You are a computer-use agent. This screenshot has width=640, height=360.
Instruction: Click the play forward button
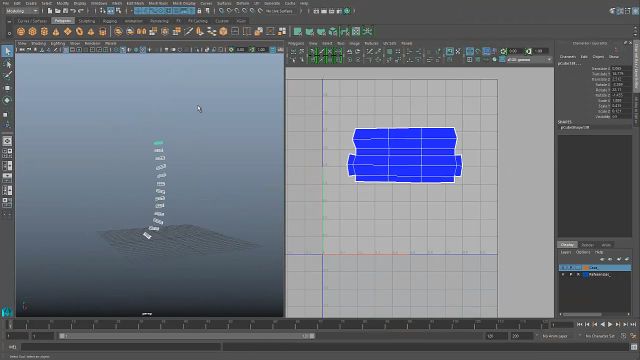[610, 324]
